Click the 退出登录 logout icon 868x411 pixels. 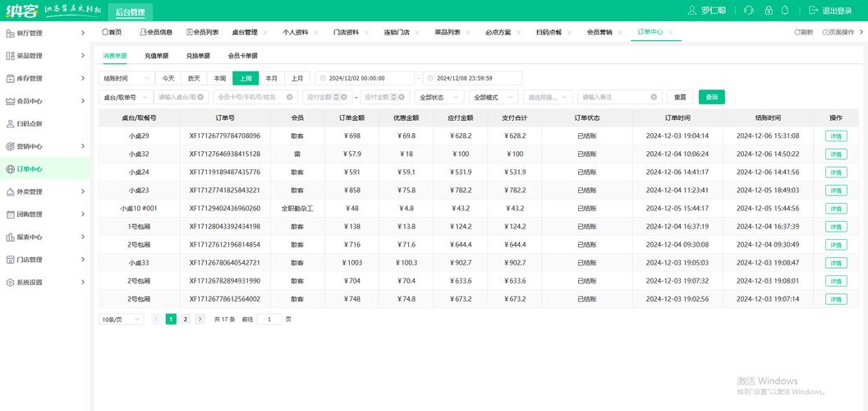(x=813, y=11)
